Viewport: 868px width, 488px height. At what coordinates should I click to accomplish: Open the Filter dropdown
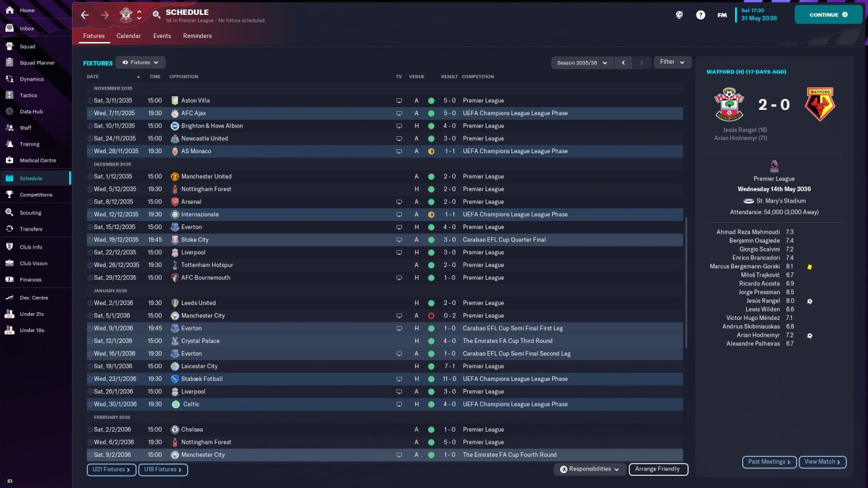673,62
